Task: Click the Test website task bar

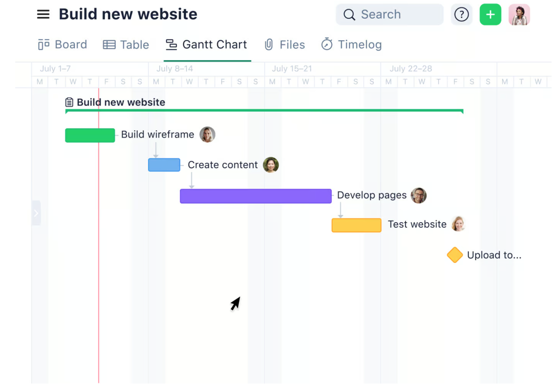Action: [356, 224]
